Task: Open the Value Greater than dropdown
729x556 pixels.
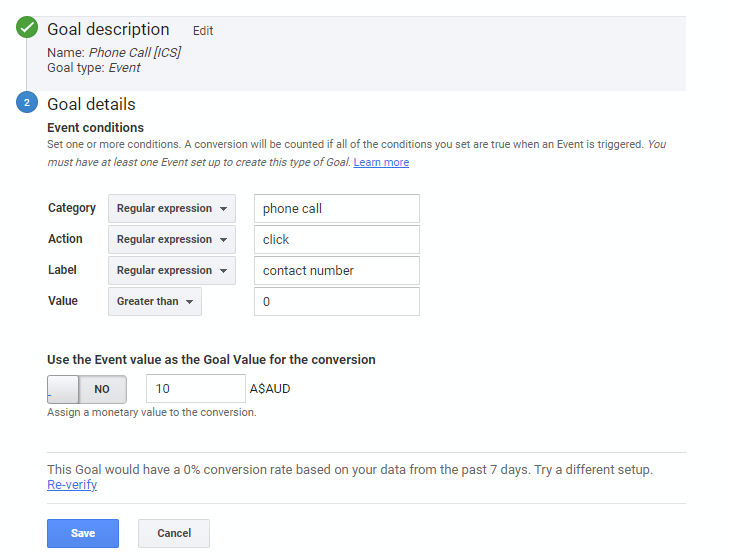Action: coord(155,301)
